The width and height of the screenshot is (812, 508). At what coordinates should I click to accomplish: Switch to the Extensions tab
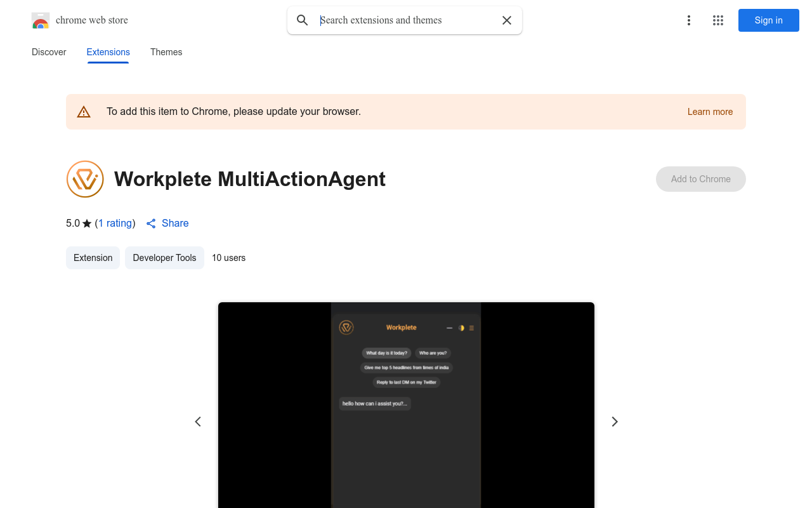[x=108, y=52]
